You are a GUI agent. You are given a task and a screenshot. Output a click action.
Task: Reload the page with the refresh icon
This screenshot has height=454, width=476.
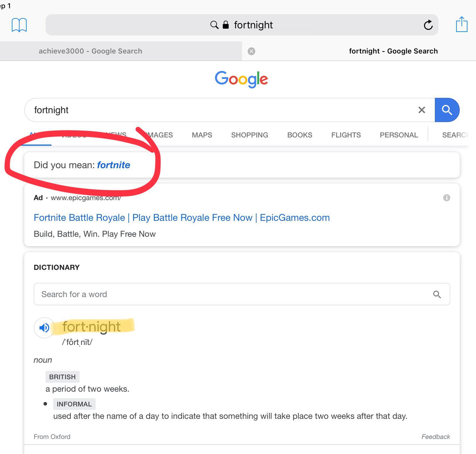point(428,25)
